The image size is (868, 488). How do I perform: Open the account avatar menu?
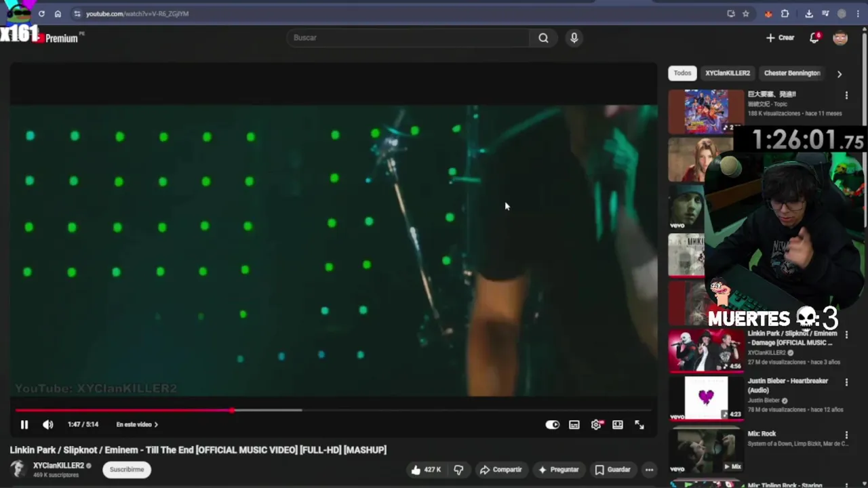point(840,38)
